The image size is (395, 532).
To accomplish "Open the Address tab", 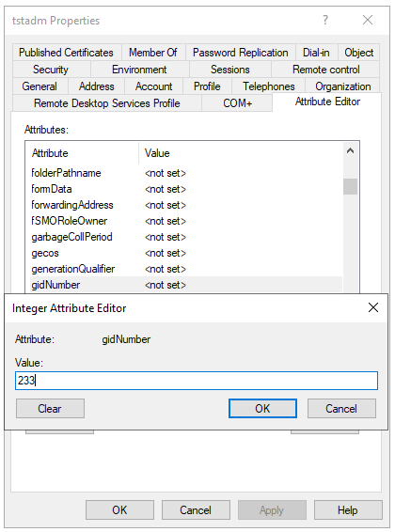I will point(96,86).
